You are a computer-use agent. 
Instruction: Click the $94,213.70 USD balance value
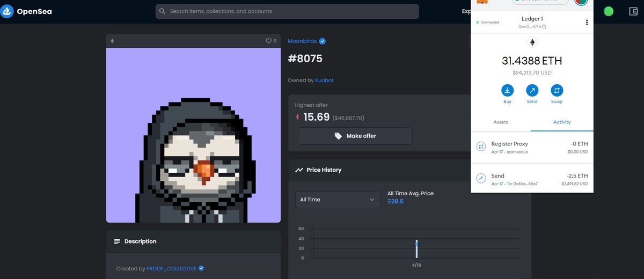(532, 73)
